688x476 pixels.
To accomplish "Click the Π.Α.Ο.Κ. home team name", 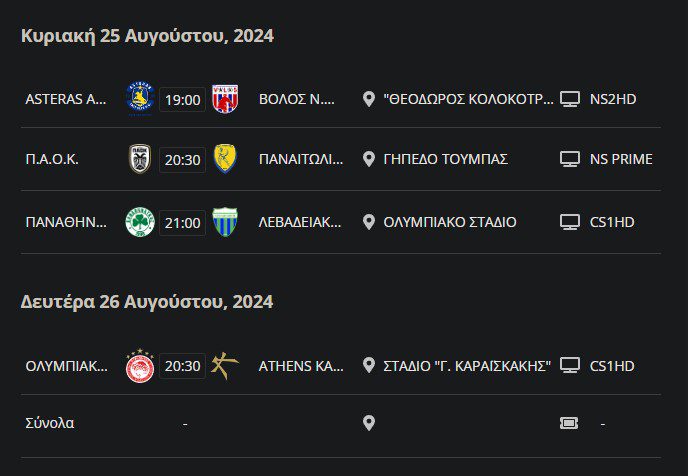I will 52,159.
